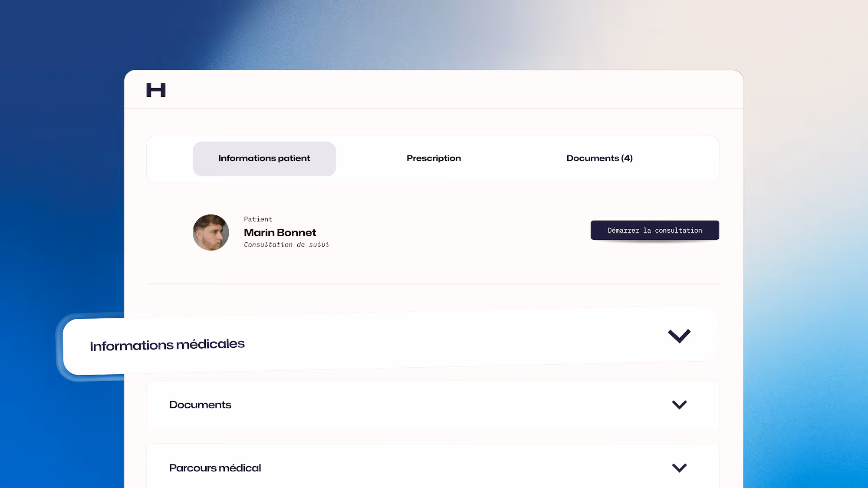Viewport: 868px width, 488px height.
Task: Click the Parcours médical section title
Action: 215,468
